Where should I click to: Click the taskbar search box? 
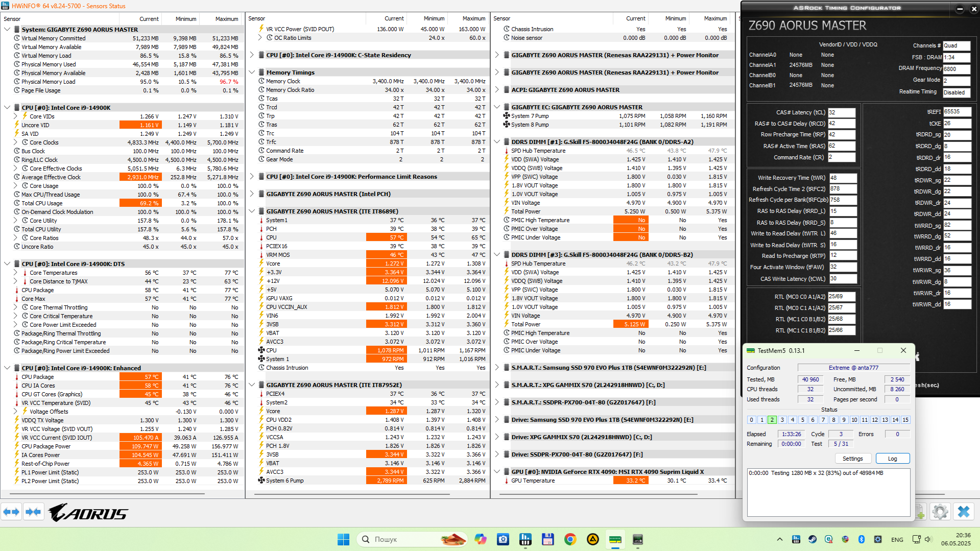coord(413,539)
